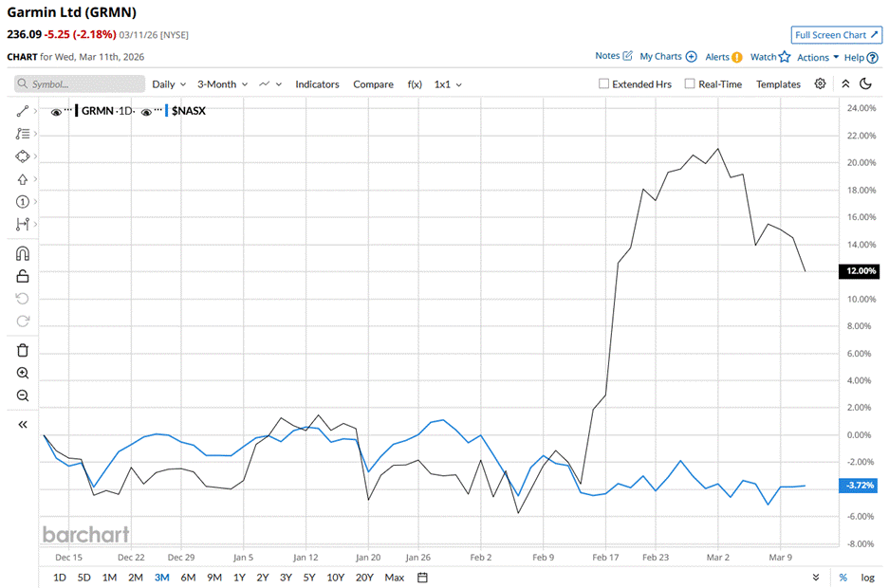The height and width of the screenshot is (588, 889).
Task: Click the redo arrow icon
Action: (22, 322)
